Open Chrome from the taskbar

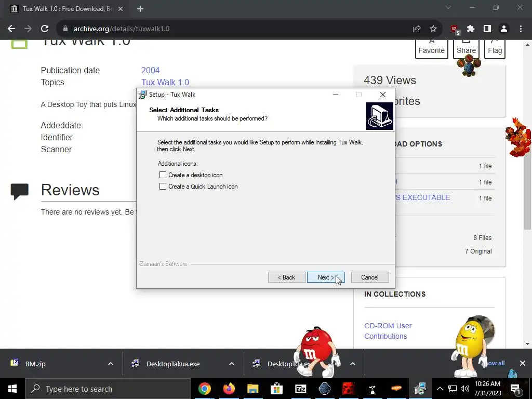pos(205,389)
